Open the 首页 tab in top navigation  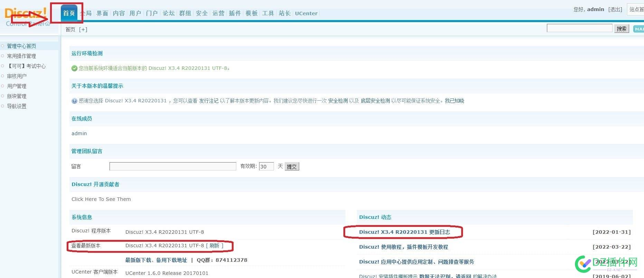pos(69,13)
